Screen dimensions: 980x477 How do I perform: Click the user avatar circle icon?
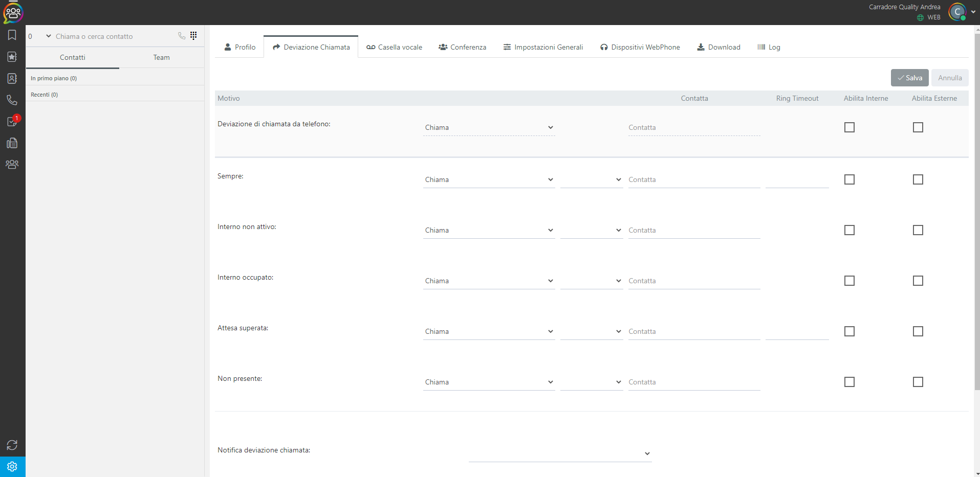(957, 12)
